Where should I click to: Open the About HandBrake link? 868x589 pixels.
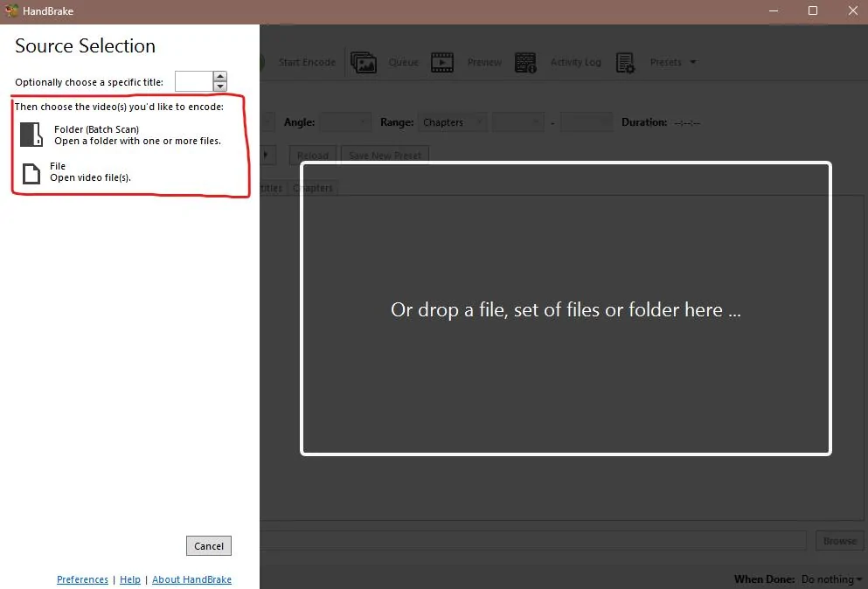click(191, 579)
